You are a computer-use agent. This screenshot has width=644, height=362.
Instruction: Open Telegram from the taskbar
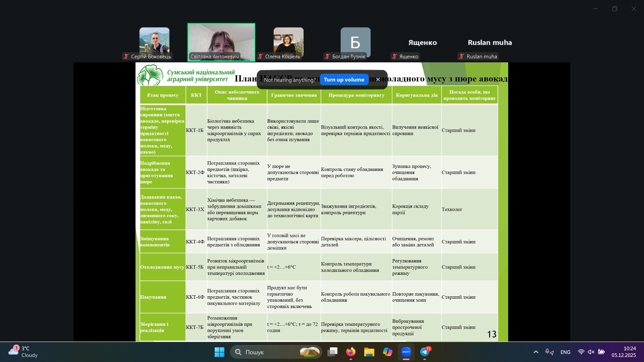(425, 352)
